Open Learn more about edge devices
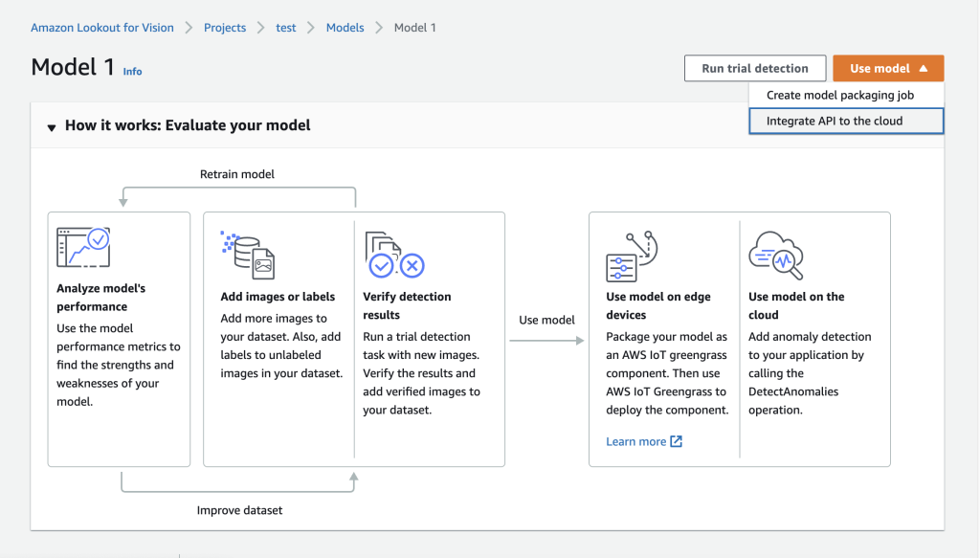The height and width of the screenshot is (558, 980). (636, 441)
